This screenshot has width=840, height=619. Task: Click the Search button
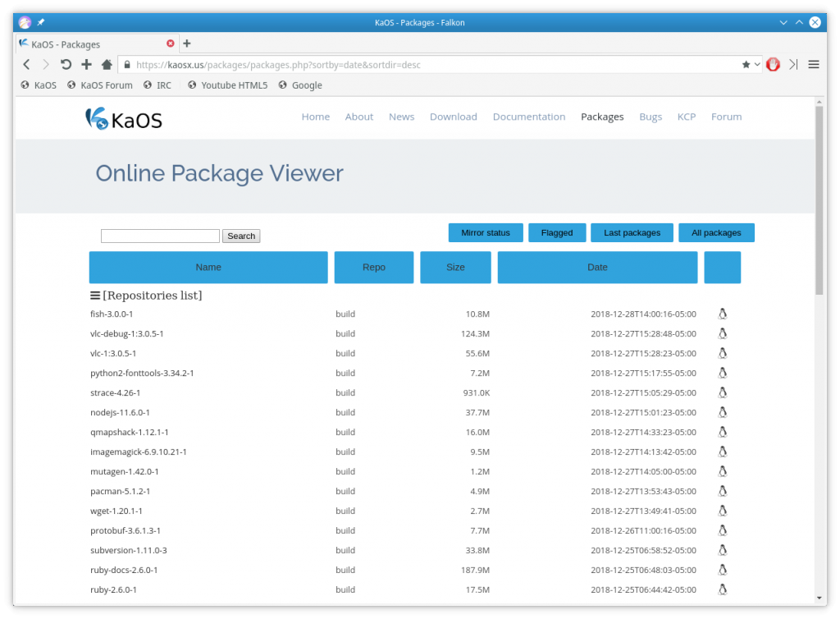click(x=241, y=236)
